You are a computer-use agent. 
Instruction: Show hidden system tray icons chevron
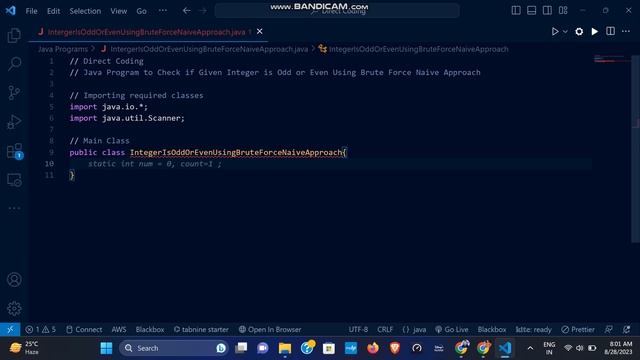(530, 348)
